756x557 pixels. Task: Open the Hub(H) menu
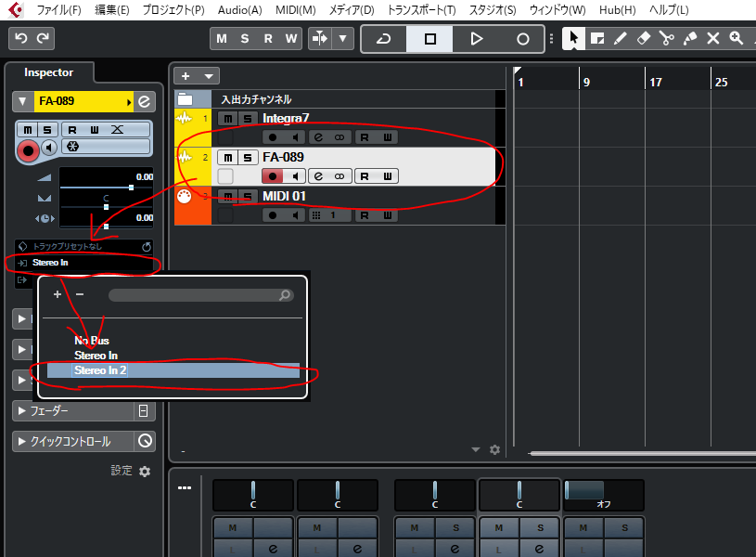coord(617,10)
